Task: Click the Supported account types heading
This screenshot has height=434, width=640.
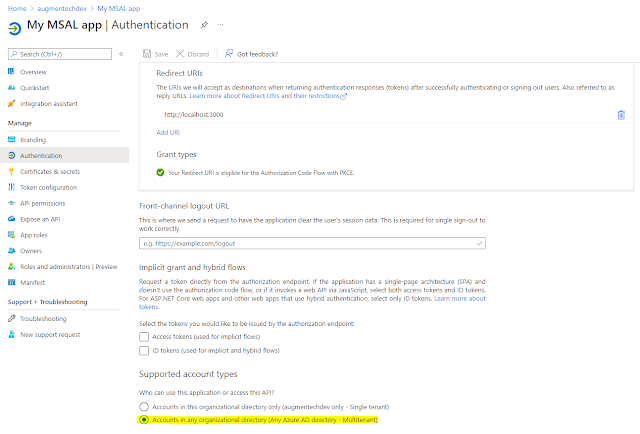Action: [x=188, y=374]
